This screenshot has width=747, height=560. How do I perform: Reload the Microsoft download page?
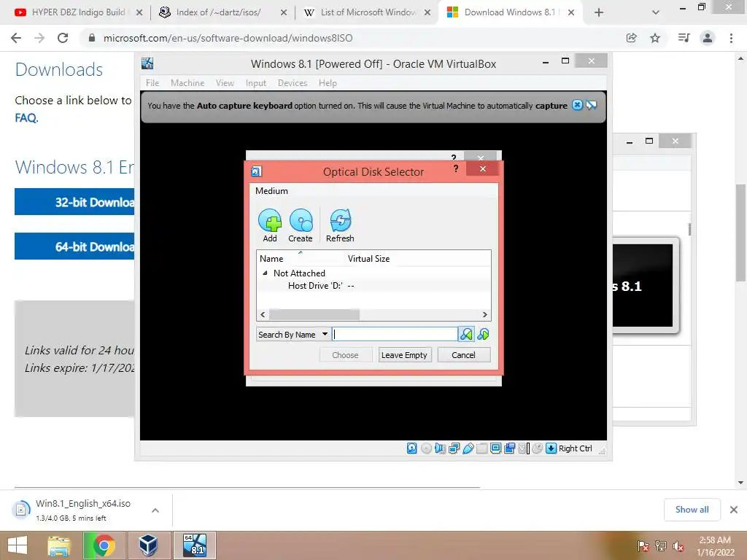coord(63,38)
